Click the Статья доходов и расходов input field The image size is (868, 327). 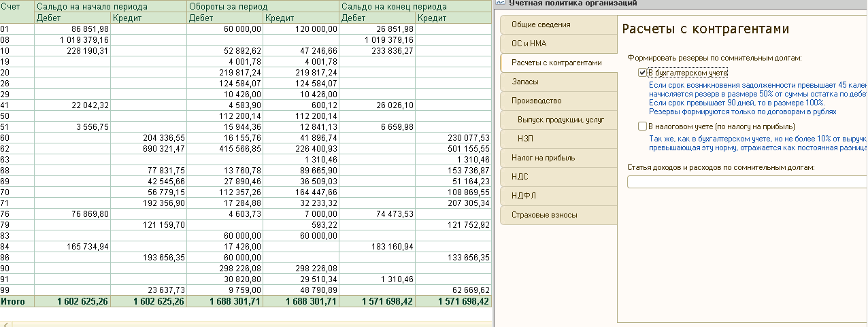[x=745, y=182]
